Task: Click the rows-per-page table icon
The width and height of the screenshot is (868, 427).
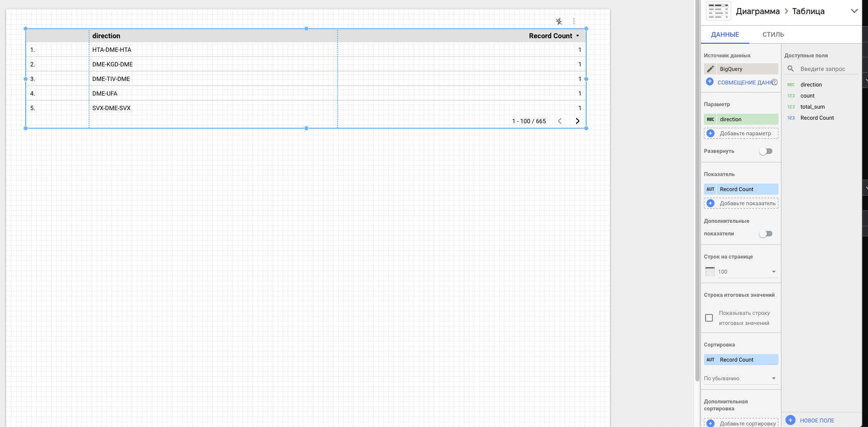Action: click(710, 272)
